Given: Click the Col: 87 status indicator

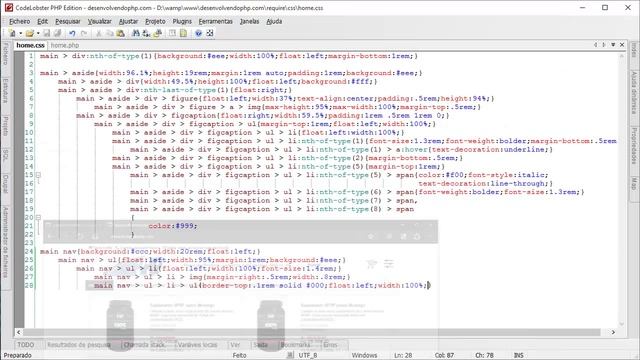Looking at the screenshot, I should click(x=444, y=355).
